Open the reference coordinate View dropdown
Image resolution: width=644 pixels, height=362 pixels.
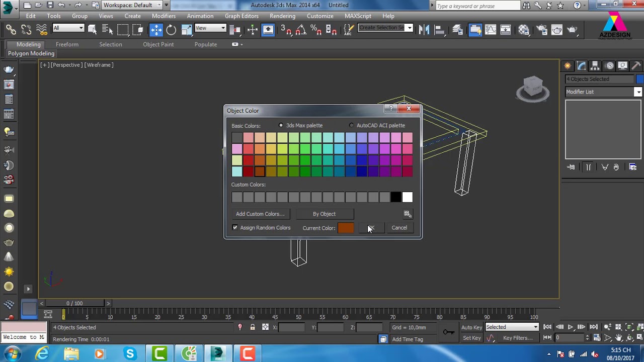tap(210, 28)
